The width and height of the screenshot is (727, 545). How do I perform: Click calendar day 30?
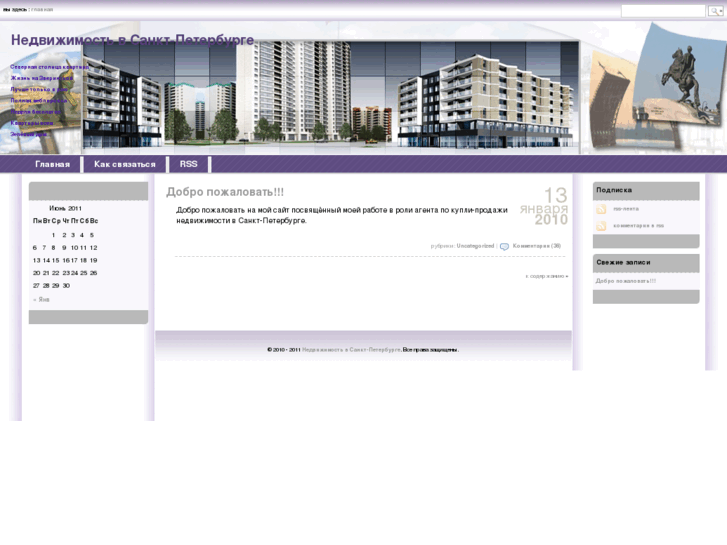(66, 286)
